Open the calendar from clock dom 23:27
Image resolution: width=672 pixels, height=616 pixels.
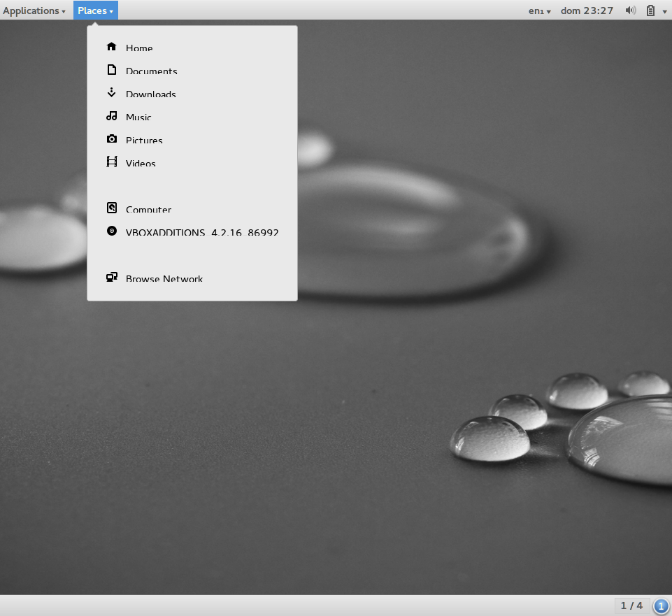pos(587,10)
